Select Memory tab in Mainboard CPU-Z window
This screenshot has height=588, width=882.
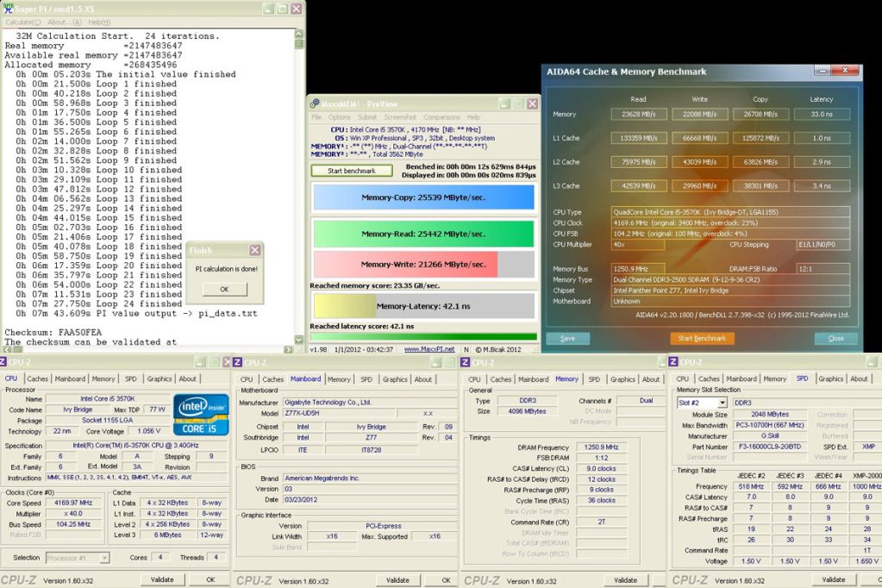tap(339, 379)
